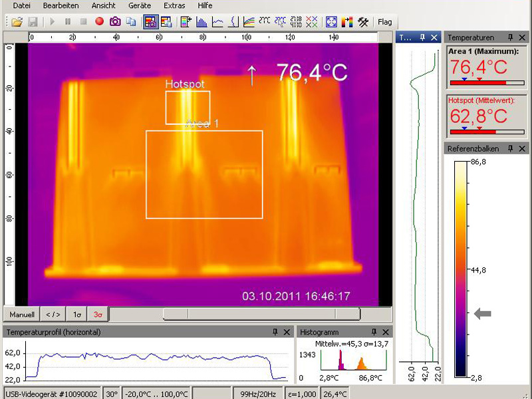Click the 86,8 maximum reference bar value

pos(478,162)
